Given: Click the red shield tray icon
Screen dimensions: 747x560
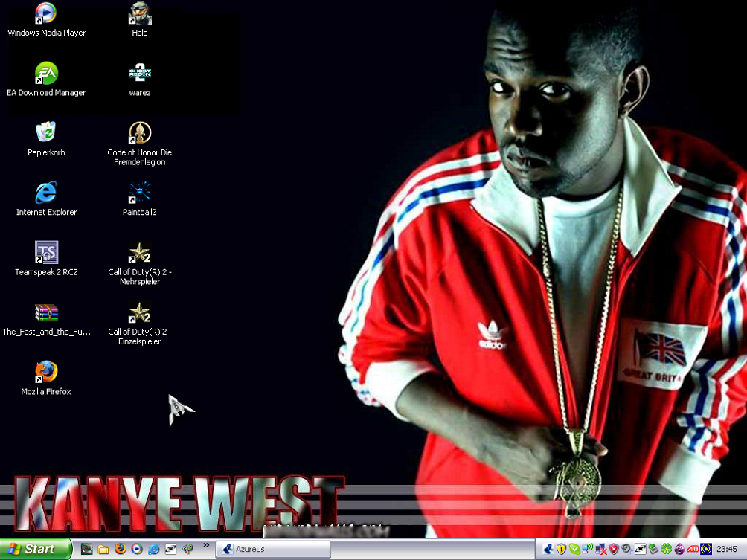Looking at the screenshot, I should (614, 549).
